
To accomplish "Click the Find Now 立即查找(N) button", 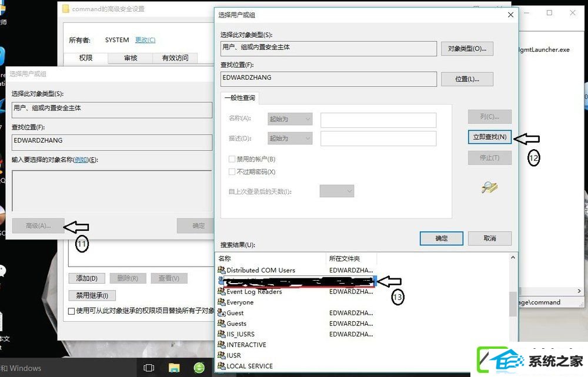I will [x=489, y=137].
